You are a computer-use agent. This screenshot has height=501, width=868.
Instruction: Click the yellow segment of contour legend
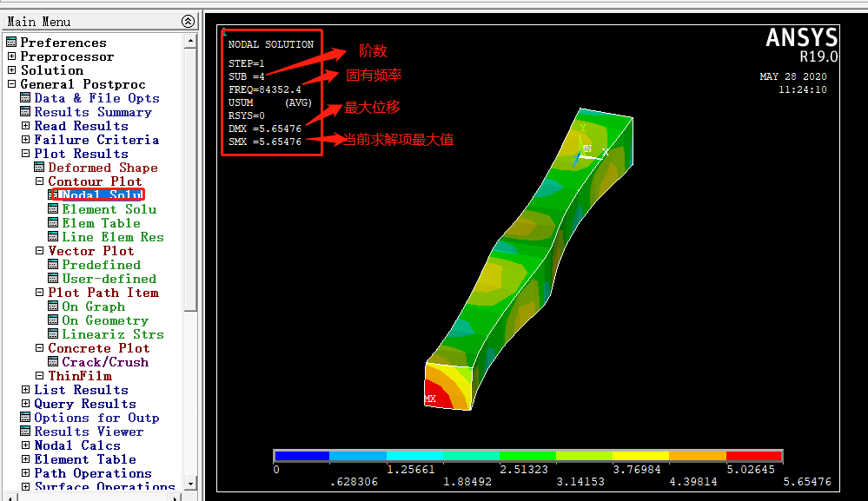(640, 456)
